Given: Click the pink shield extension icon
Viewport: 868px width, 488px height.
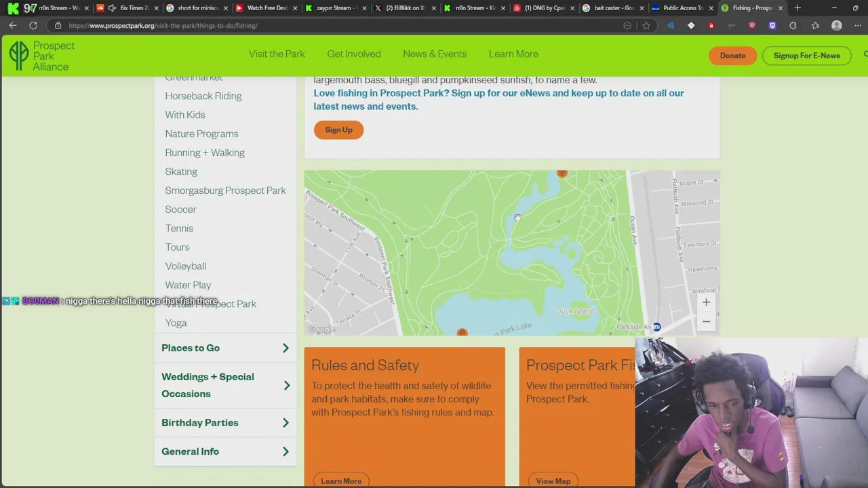Looking at the screenshot, I should point(752,26).
